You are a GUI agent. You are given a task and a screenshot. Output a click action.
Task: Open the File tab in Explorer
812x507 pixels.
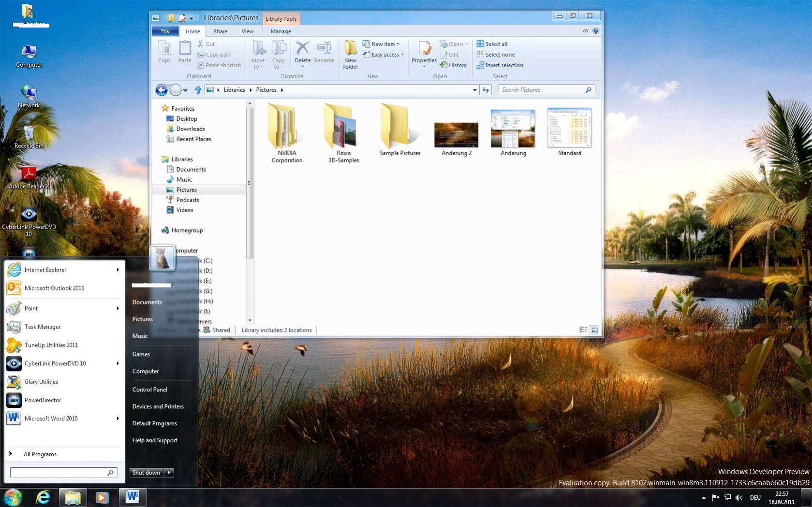click(165, 31)
